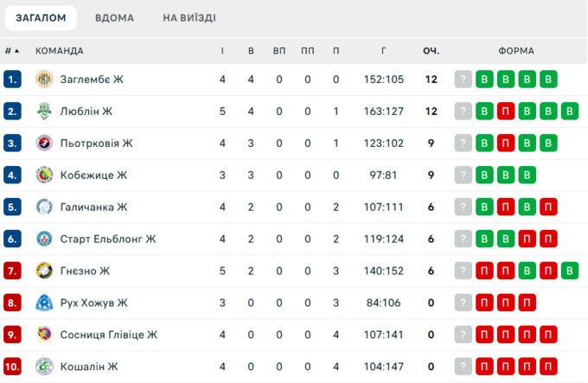The image size is (588, 383).
Task: Click Заглембє Ж grey upcoming match badge
Action: point(464,80)
